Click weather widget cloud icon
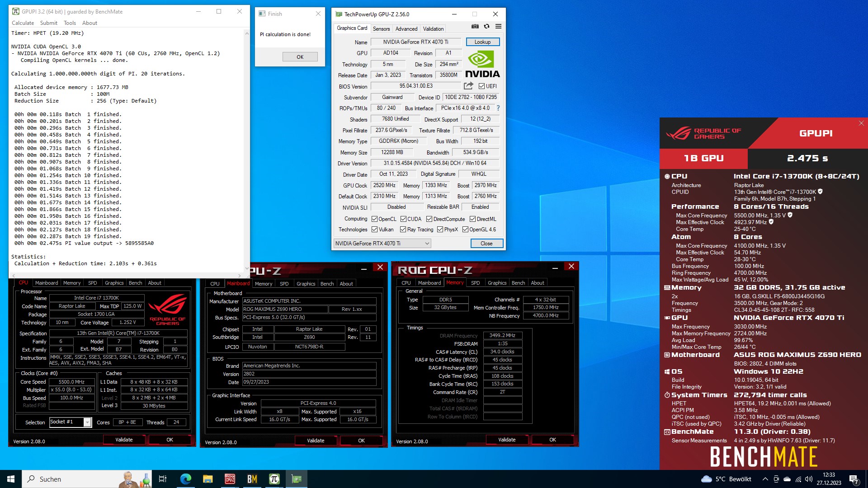 (706, 479)
